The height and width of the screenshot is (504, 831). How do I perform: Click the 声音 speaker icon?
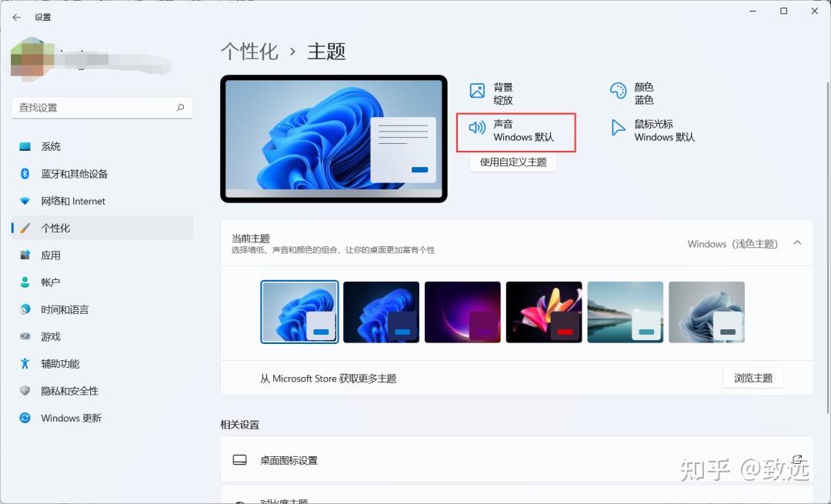click(x=477, y=127)
